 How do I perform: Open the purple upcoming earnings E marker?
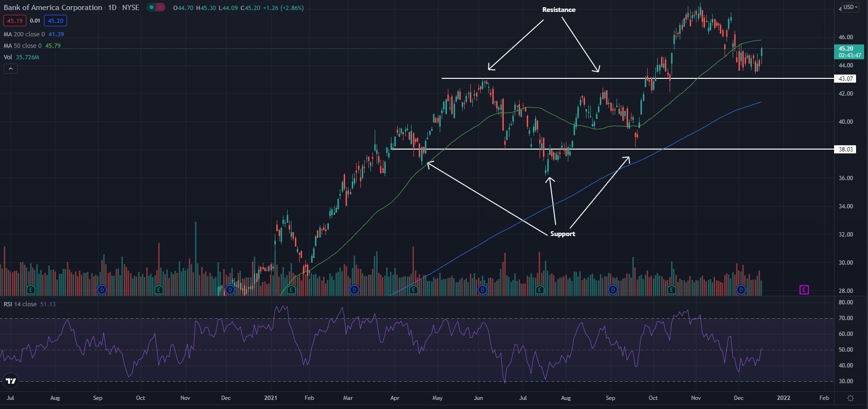[804, 290]
